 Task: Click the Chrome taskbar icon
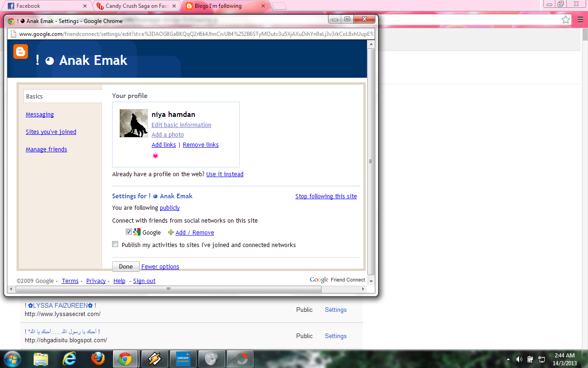(x=125, y=359)
